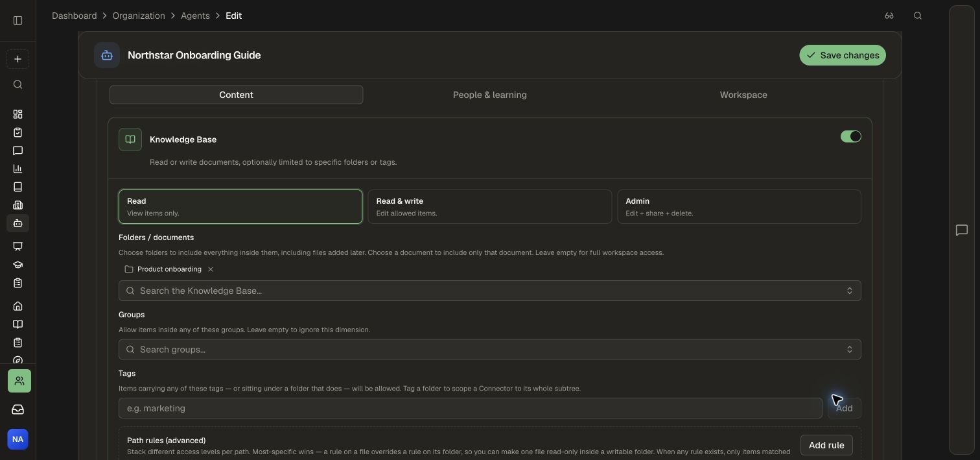This screenshot has width=980, height=460.
Task: Open the chat panel icon on right edge
Action: tap(962, 230)
